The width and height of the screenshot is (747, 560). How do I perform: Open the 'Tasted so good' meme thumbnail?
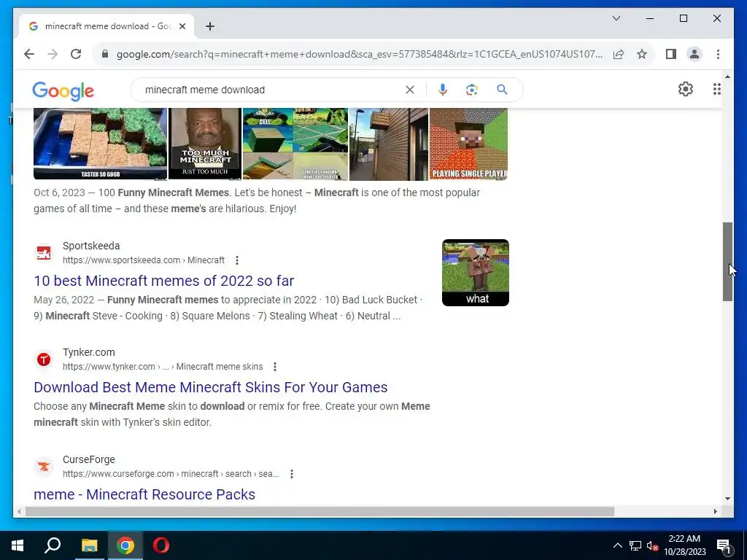(100, 144)
